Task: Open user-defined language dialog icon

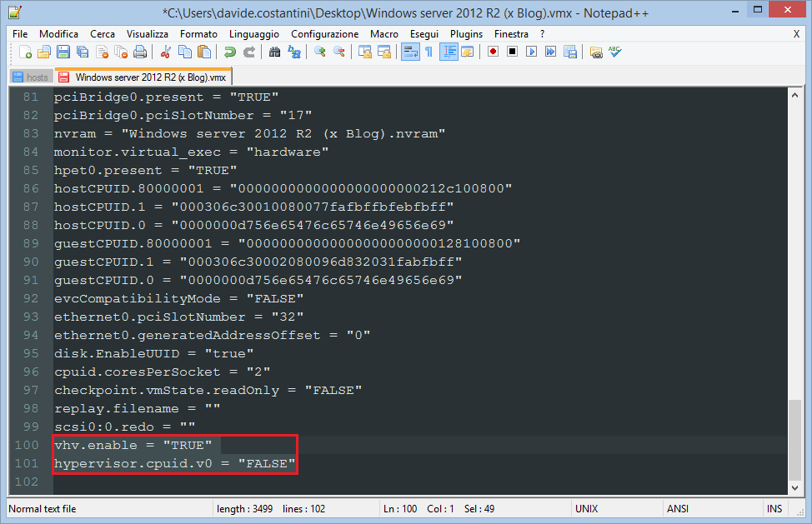Action: [x=467, y=52]
